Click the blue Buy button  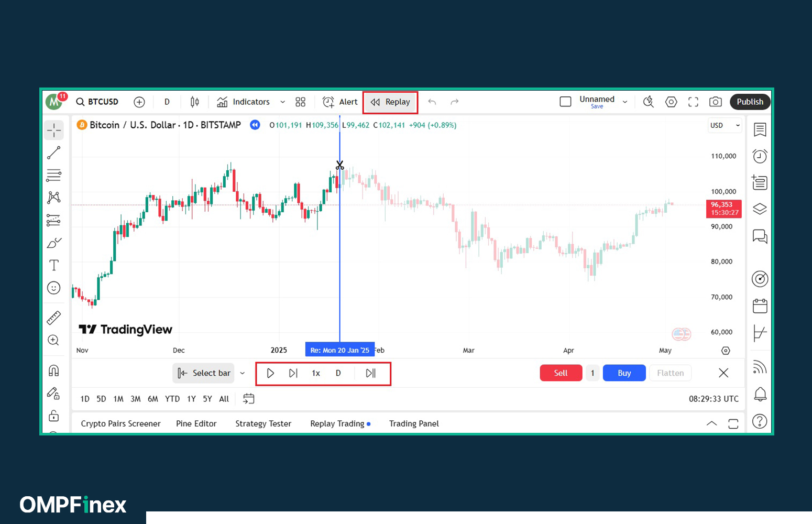(624, 373)
